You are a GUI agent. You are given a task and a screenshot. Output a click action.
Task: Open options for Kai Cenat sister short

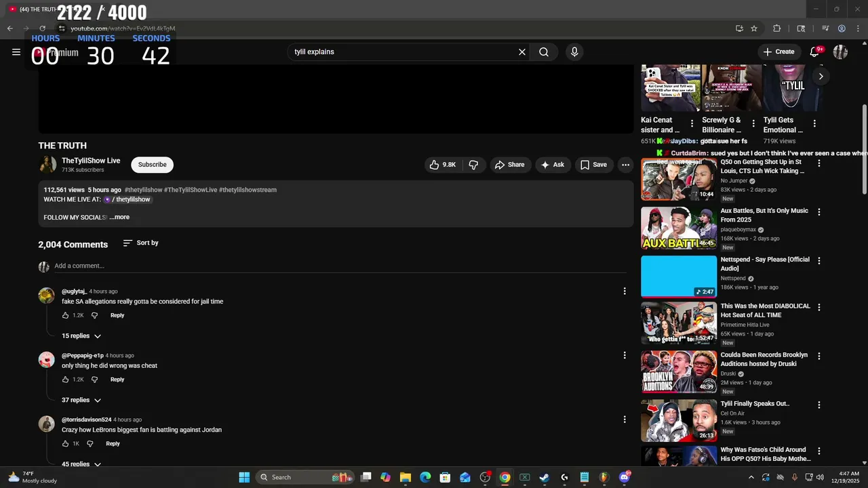click(x=692, y=123)
